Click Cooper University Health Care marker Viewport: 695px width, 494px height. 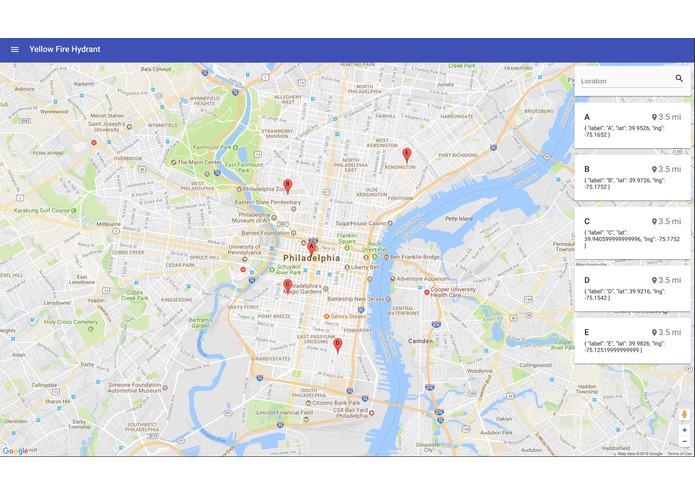[426, 292]
